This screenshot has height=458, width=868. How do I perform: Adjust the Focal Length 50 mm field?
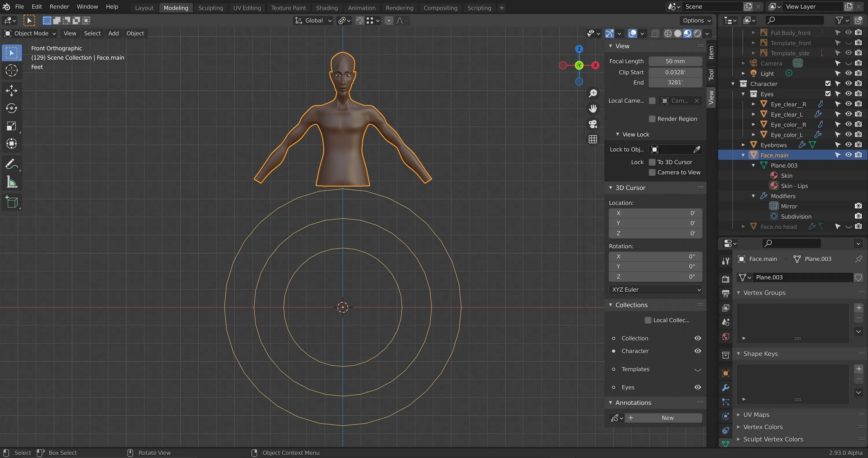coord(675,61)
